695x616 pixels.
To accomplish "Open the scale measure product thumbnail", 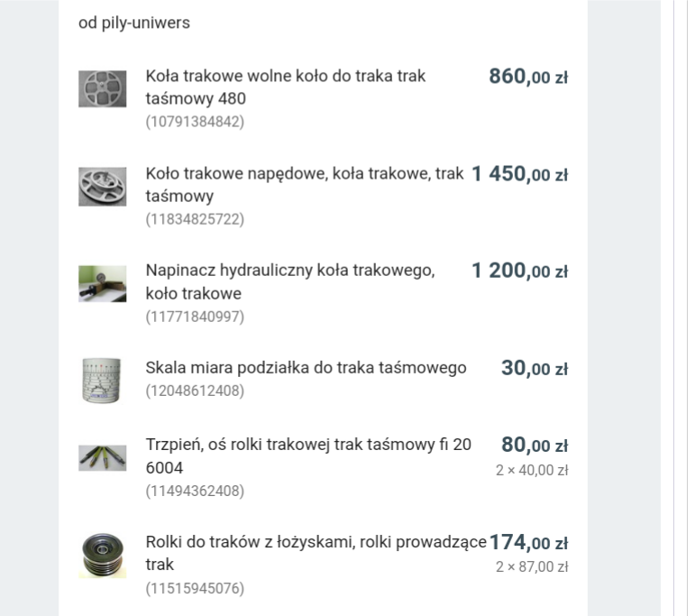I will [x=102, y=380].
